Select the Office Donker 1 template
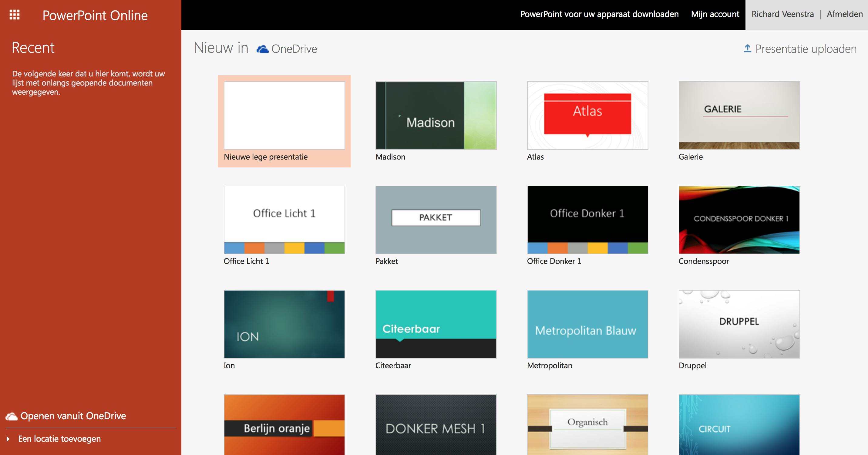This screenshot has height=455, width=868. coord(587,220)
